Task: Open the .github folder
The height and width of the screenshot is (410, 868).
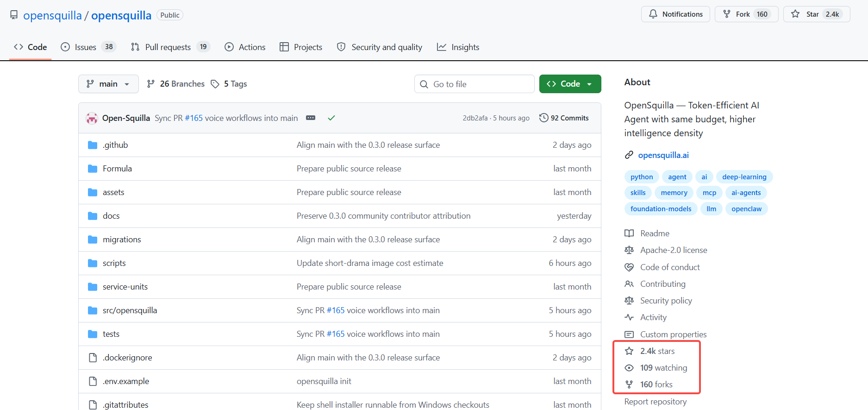Action: (115, 145)
